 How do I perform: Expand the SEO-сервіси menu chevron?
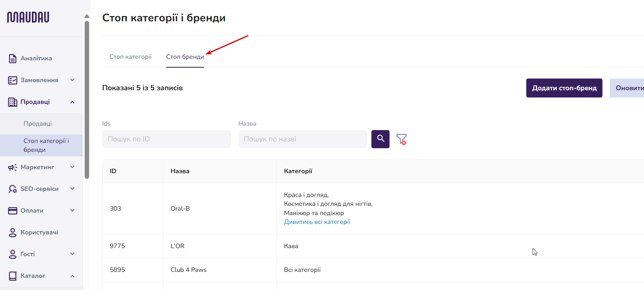pyautogui.click(x=72, y=188)
